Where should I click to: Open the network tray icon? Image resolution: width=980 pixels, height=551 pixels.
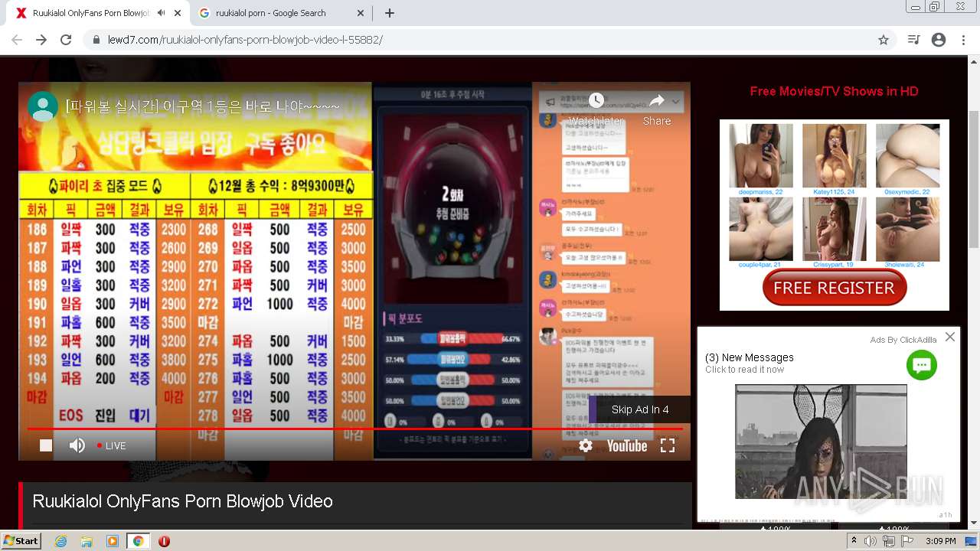pos(889,541)
